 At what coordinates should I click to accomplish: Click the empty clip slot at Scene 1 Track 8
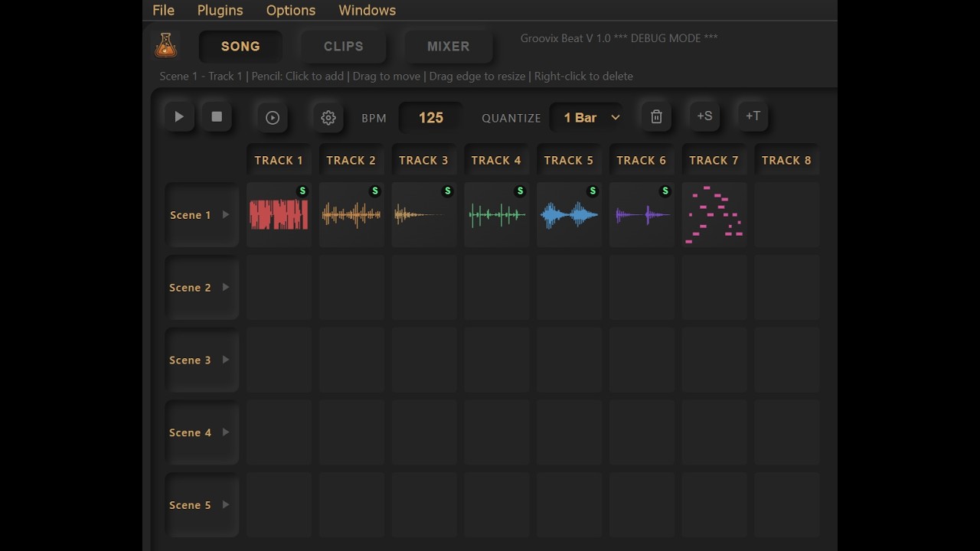click(x=787, y=215)
